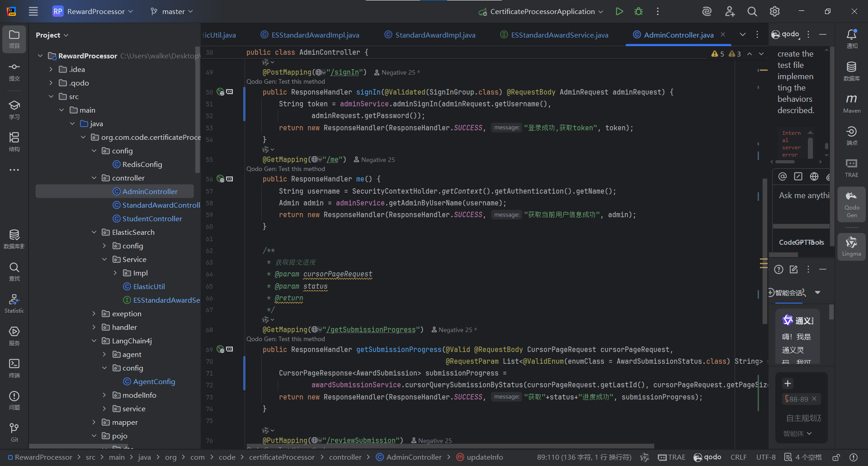Go to next highlighted error arrow

tap(761, 54)
